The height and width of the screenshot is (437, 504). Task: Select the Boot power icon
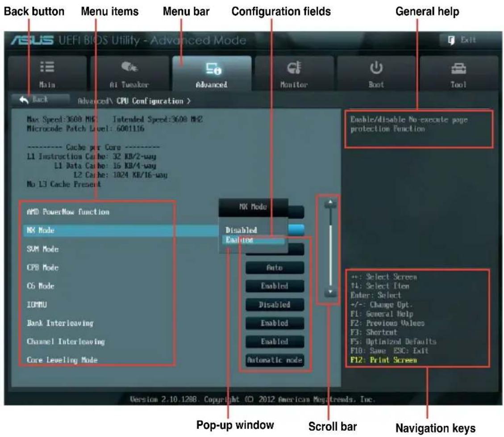(376, 67)
